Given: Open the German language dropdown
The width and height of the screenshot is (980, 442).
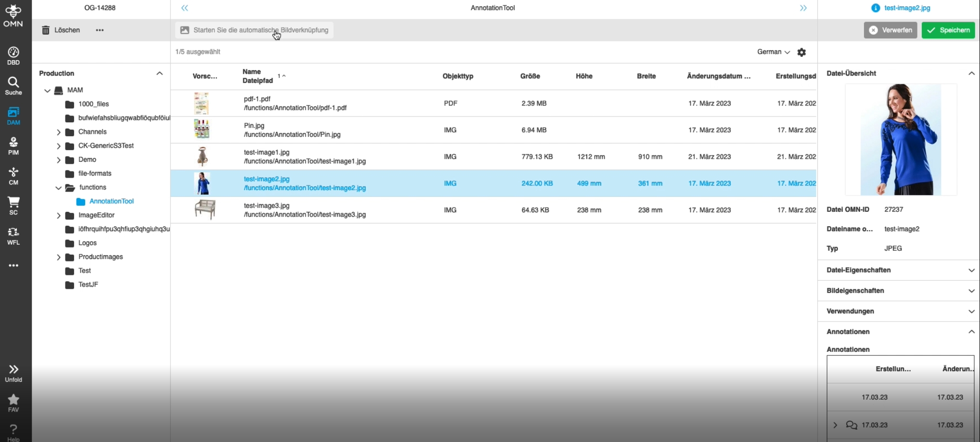Looking at the screenshot, I should [x=773, y=52].
